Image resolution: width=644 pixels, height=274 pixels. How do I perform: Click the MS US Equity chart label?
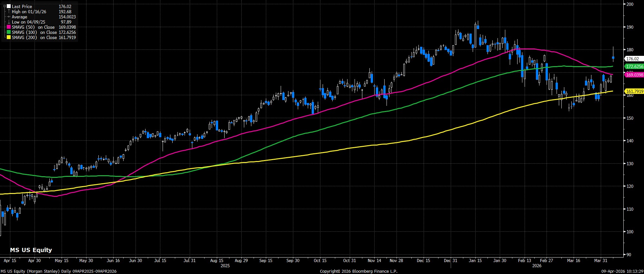31,250
